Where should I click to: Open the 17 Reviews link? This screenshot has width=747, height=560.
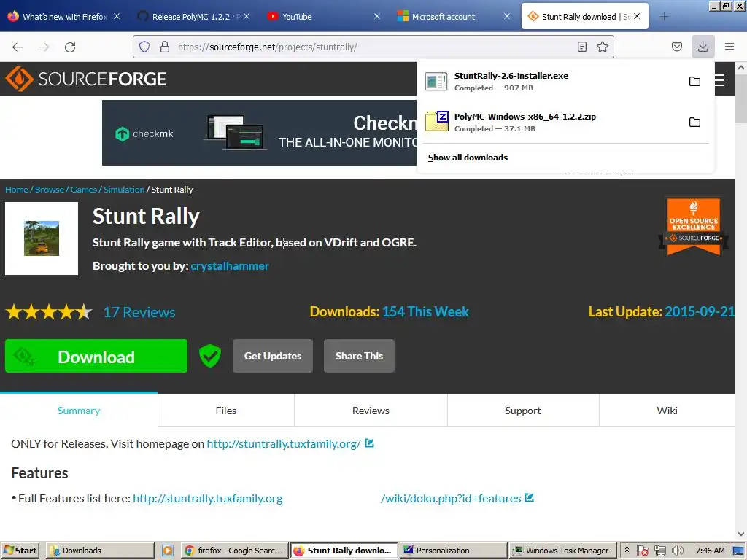tap(139, 312)
